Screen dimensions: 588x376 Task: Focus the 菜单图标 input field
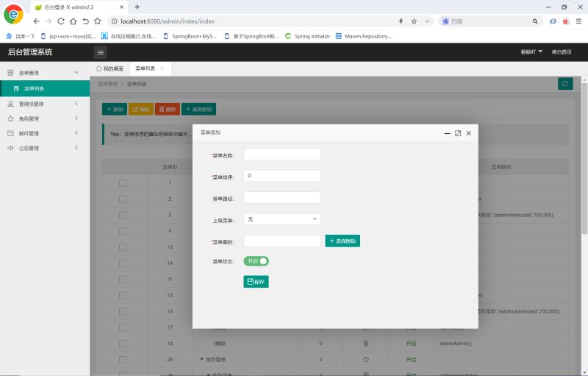tap(282, 241)
